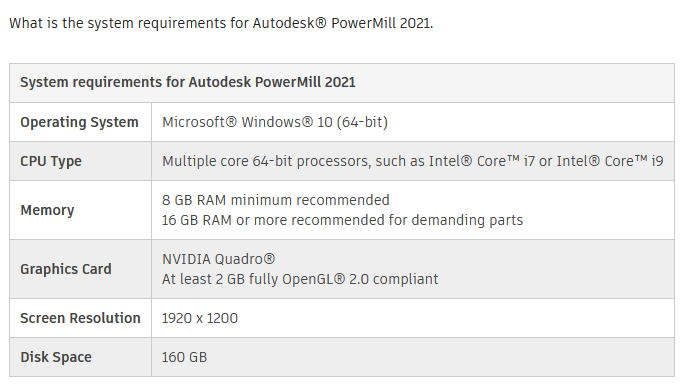The width and height of the screenshot is (686, 388).
Task: Select the Windows 10 (64-bit) value
Action: pos(275,122)
